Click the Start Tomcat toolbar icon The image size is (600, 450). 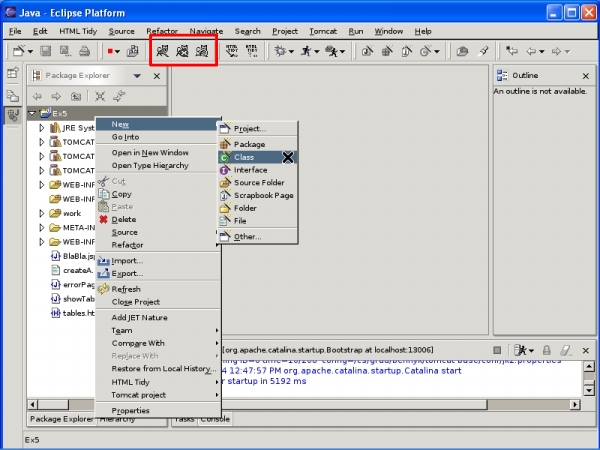pos(163,51)
